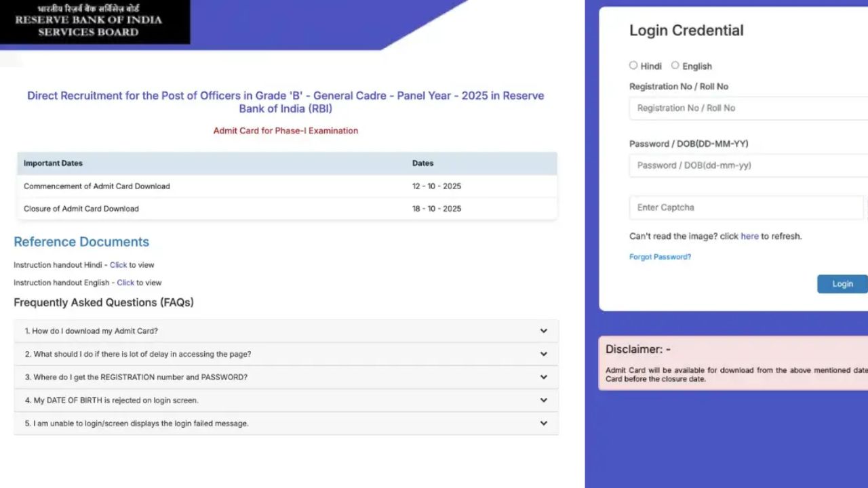868x488 pixels.
Task: Expand FAQ 'My DATE OF BIRTH is rejected'
Action: point(286,400)
